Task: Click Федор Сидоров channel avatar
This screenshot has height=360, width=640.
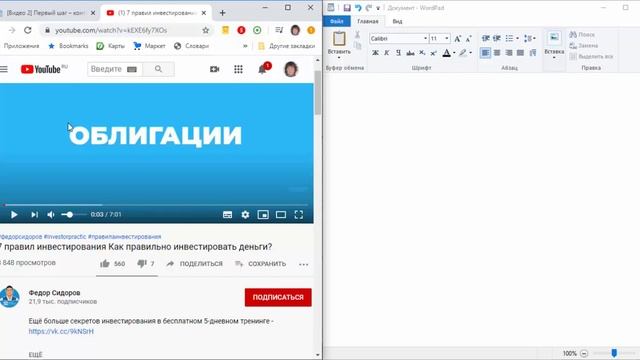Action: (x=9, y=297)
